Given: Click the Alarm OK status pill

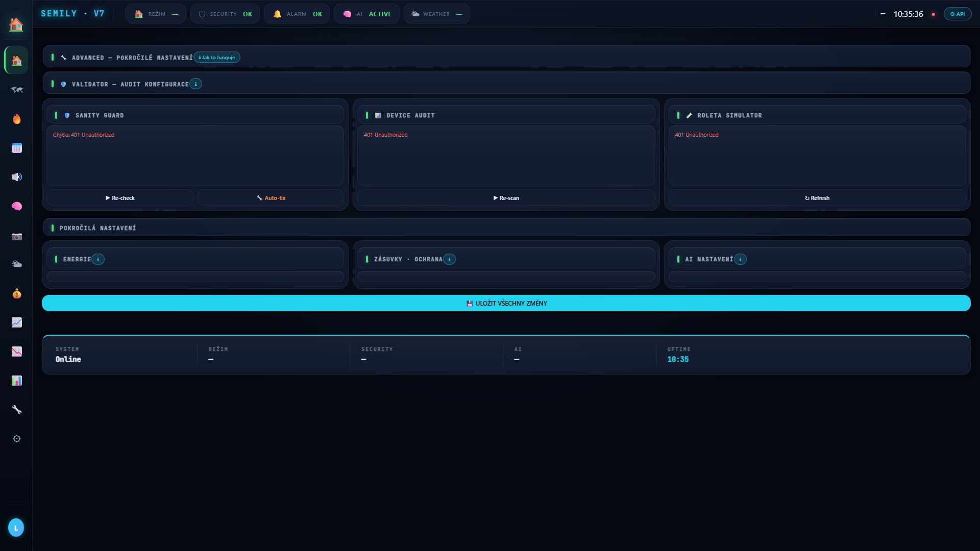Looking at the screenshot, I should (x=297, y=14).
